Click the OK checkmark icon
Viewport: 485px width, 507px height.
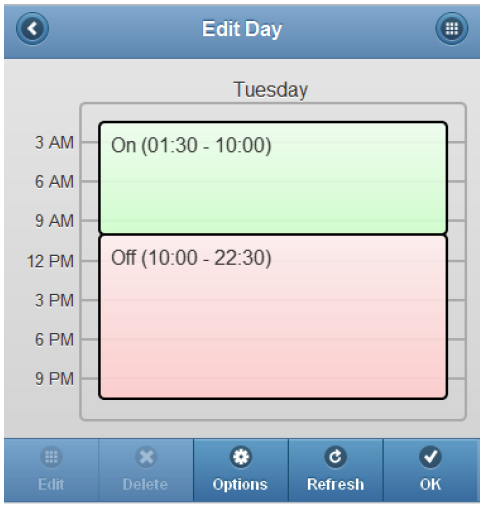(x=430, y=457)
